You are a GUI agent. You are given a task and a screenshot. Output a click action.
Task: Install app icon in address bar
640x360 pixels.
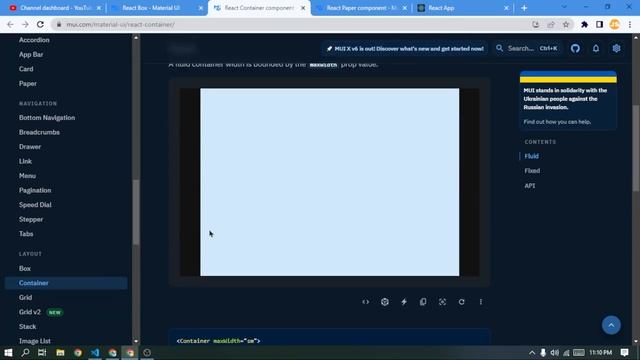[x=536, y=24]
